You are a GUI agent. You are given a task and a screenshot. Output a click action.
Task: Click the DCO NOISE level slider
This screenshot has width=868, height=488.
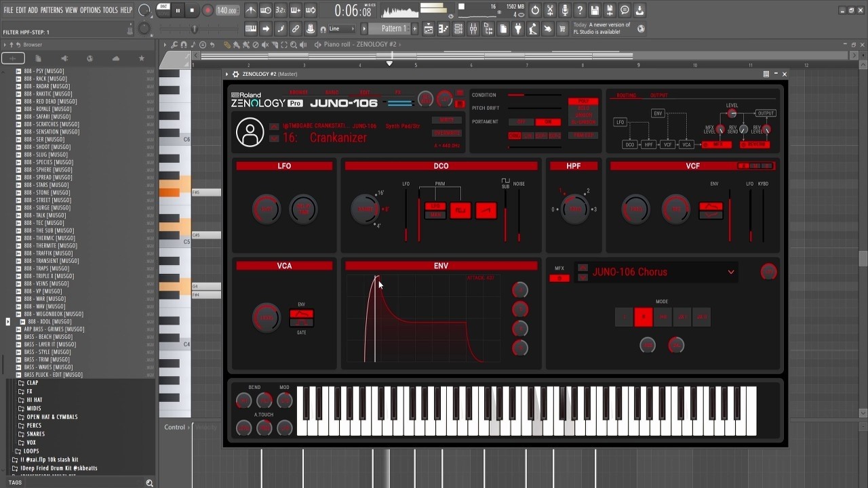pyautogui.click(x=519, y=216)
